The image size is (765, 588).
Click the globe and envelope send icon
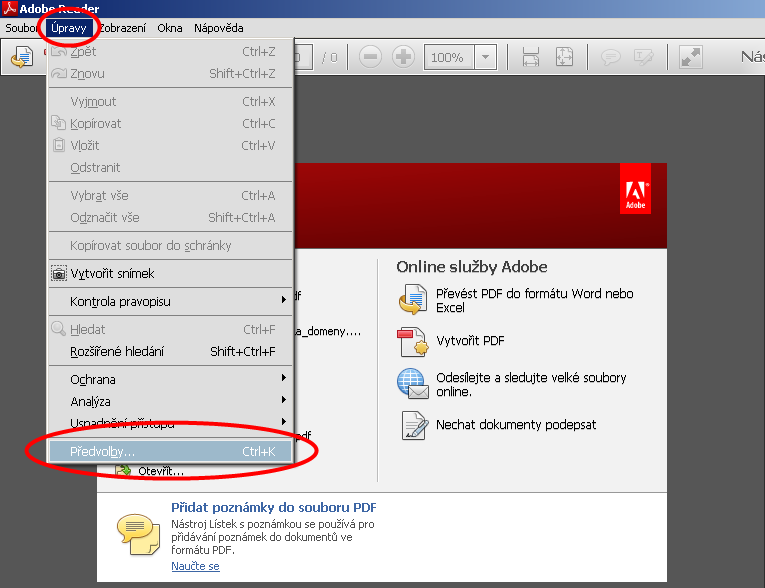point(413,384)
